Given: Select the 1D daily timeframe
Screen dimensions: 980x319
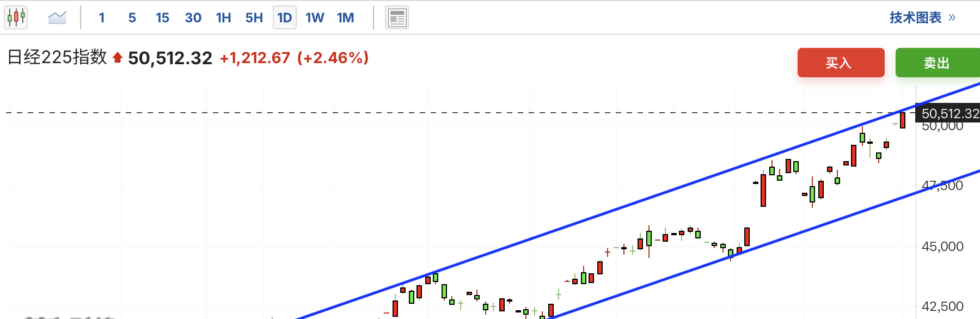Looking at the screenshot, I should (285, 18).
